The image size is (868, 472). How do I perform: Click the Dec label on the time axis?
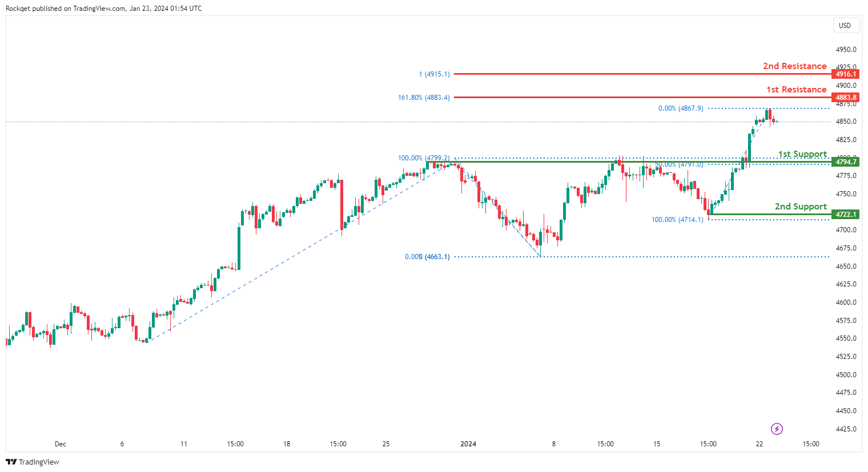[60, 444]
